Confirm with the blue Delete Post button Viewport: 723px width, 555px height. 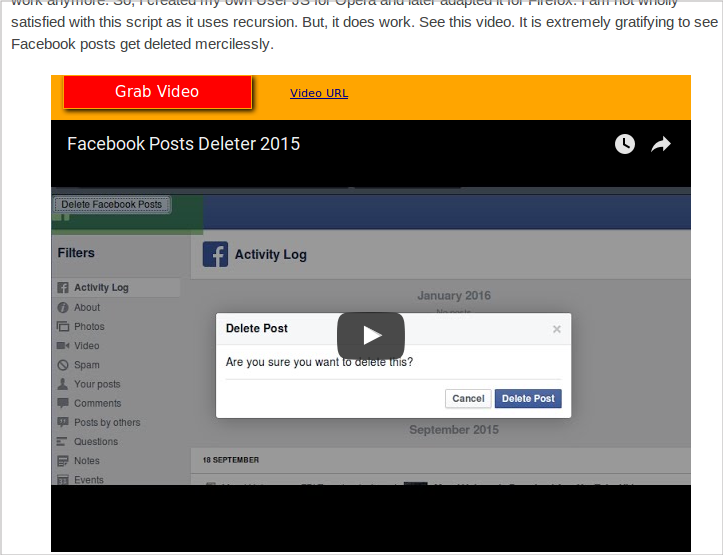click(x=528, y=399)
